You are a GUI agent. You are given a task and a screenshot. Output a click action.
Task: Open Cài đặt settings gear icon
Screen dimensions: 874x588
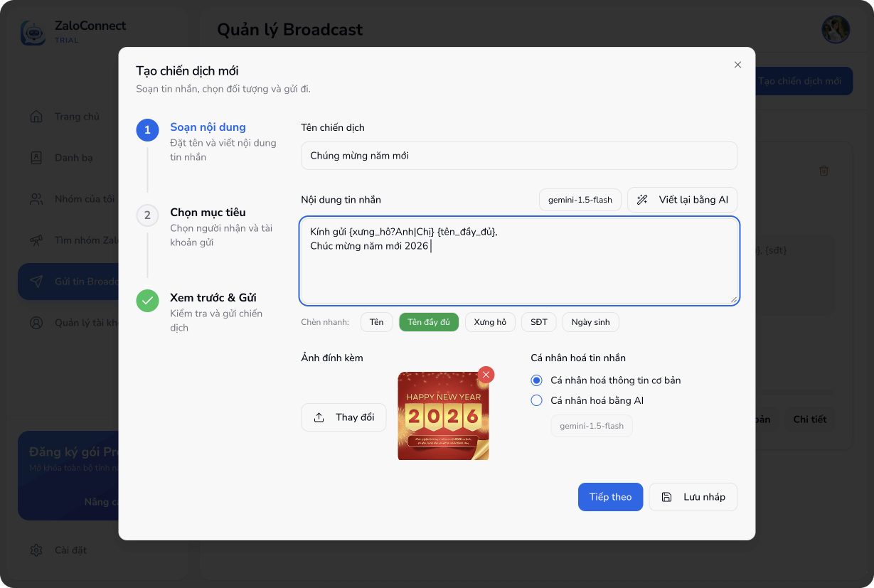(36, 550)
